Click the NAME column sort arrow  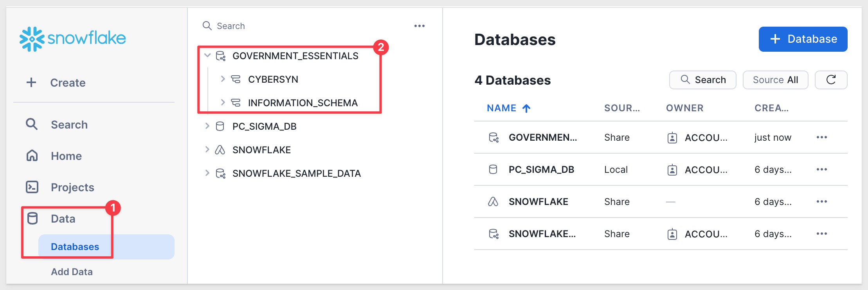[526, 108]
